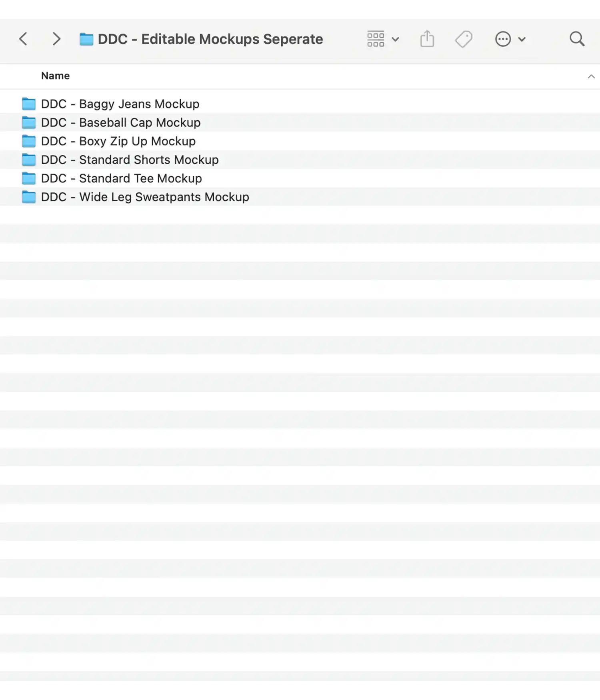Select DDC - Boxy Zip Up Mockup
The height and width of the screenshot is (700, 600).
pyautogui.click(x=118, y=141)
